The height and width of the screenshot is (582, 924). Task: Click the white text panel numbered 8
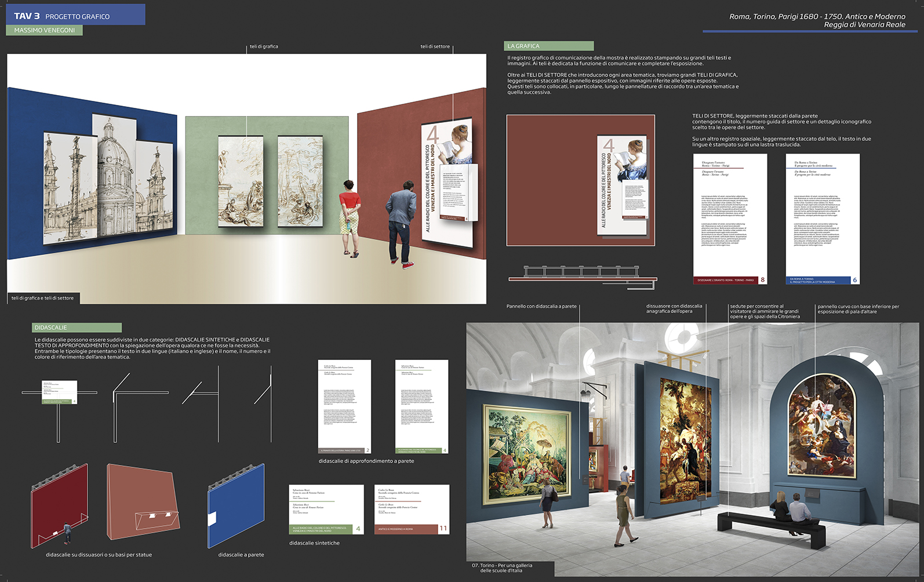(x=730, y=219)
